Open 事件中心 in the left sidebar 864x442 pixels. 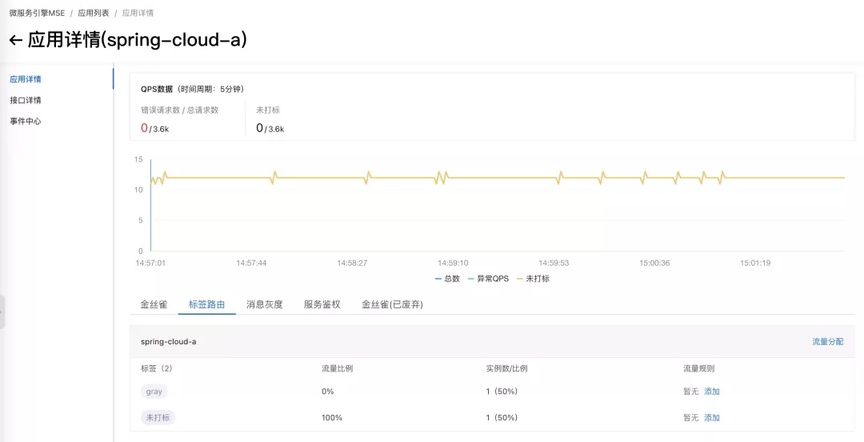click(25, 121)
